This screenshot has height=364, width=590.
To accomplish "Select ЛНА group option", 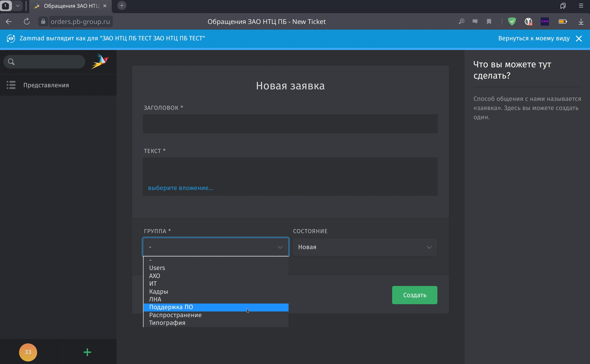I will click(216, 299).
